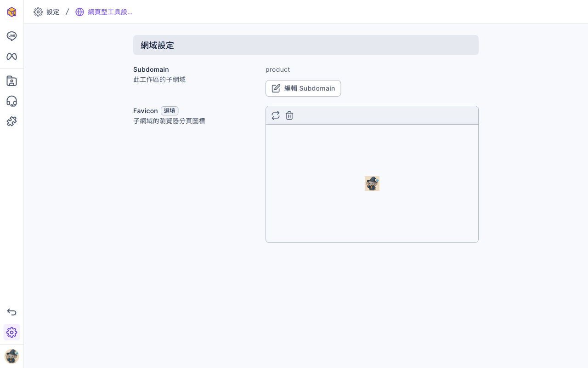Open the contacts folder icon in sidebar
Screen dimensions: 588x368
tap(11, 81)
